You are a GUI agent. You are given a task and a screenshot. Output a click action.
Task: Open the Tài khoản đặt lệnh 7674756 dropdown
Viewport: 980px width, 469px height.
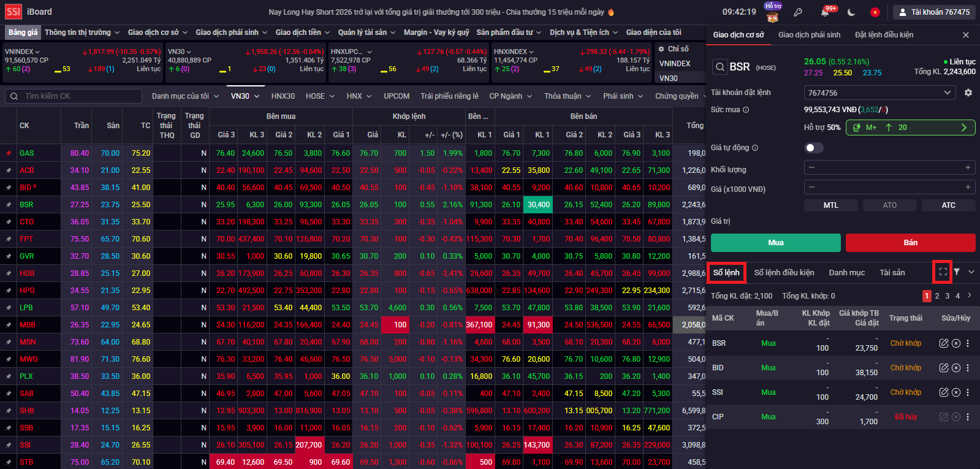click(x=879, y=93)
